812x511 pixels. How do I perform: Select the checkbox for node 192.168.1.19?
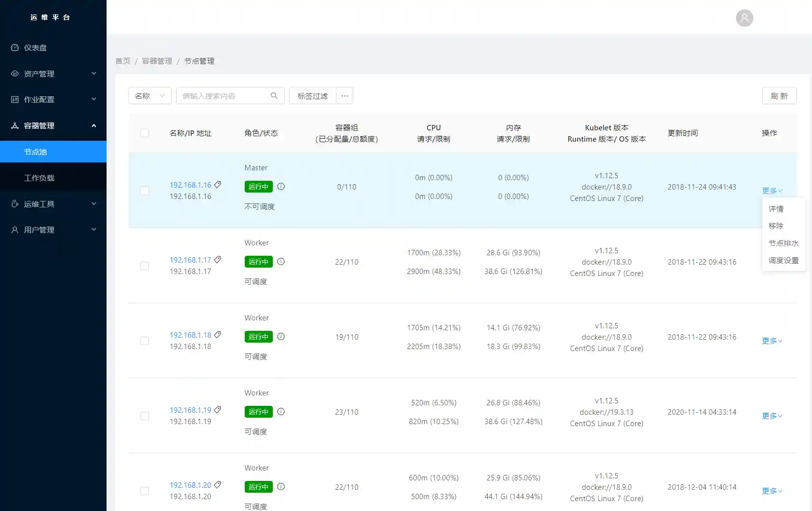[145, 416]
